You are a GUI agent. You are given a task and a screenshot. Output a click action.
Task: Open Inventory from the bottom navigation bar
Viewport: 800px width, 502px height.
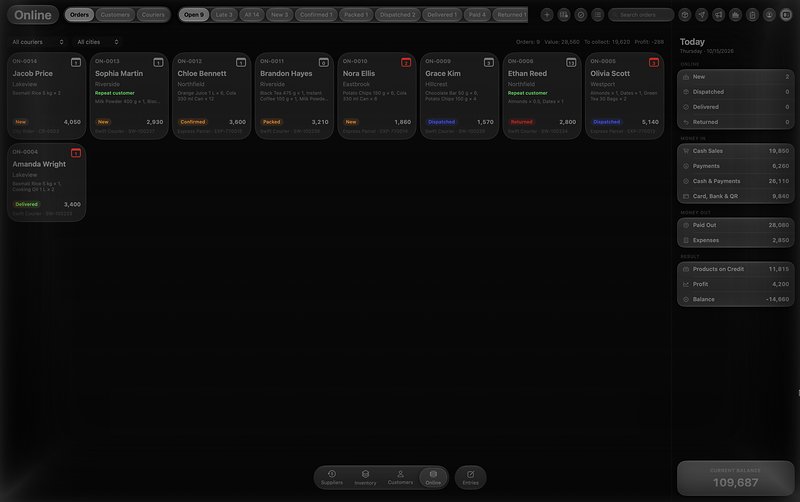(365, 478)
